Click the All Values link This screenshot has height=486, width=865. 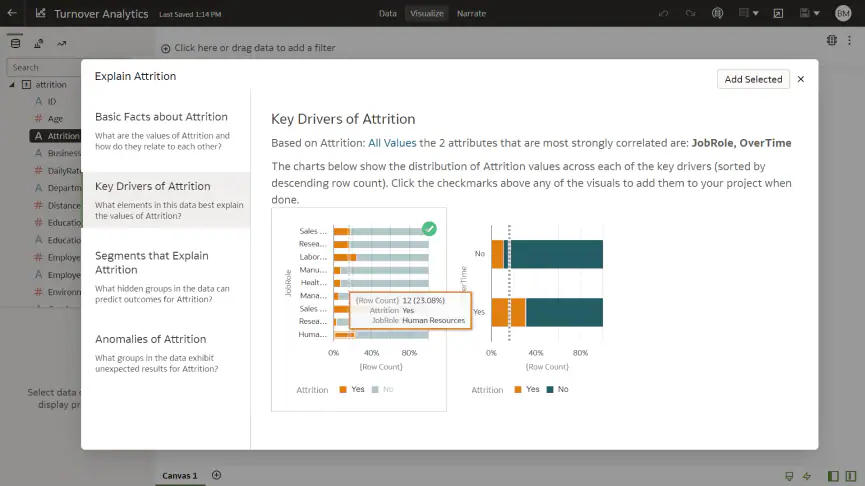click(392, 143)
